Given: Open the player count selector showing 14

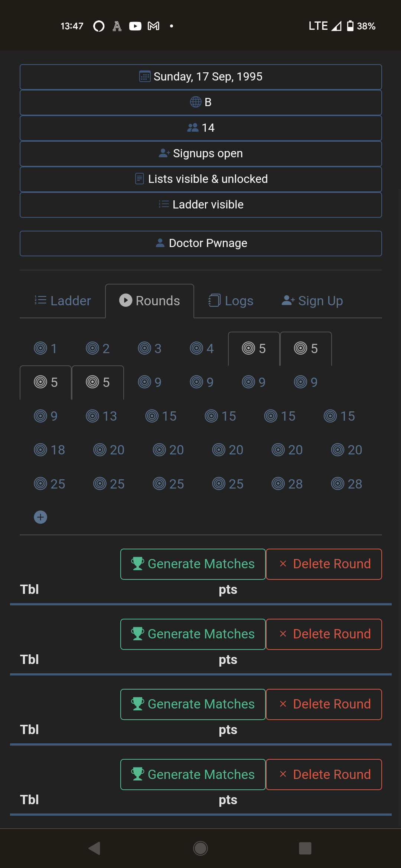Looking at the screenshot, I should pyautogui.click(x=200, y=128).
